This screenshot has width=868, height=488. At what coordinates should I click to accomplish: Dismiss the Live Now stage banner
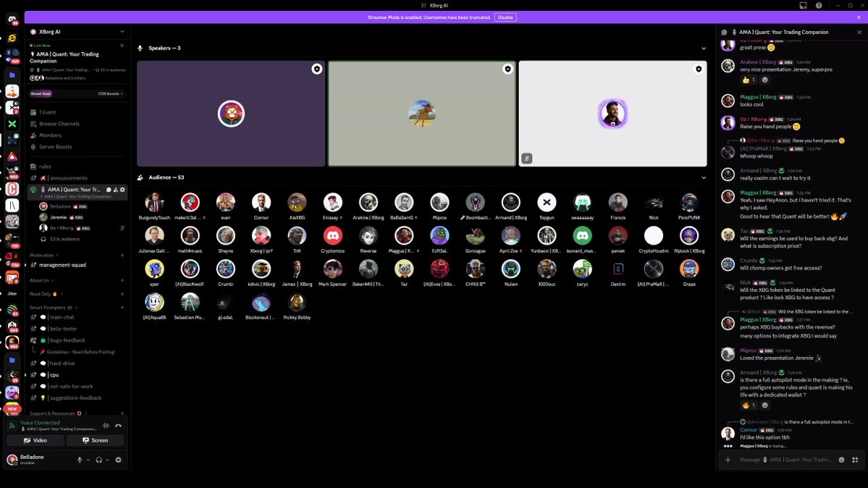click(x=122, y=46)
